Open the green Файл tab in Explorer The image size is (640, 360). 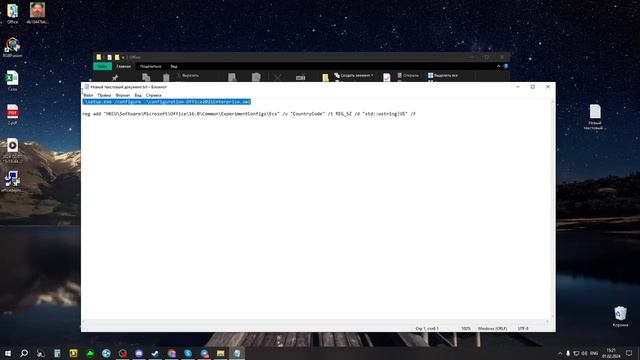102,66
